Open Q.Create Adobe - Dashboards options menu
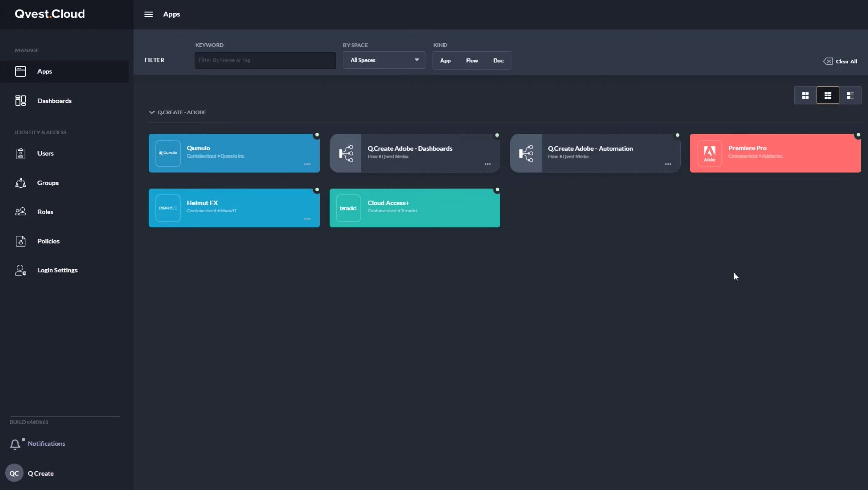 tap(488, 164)
